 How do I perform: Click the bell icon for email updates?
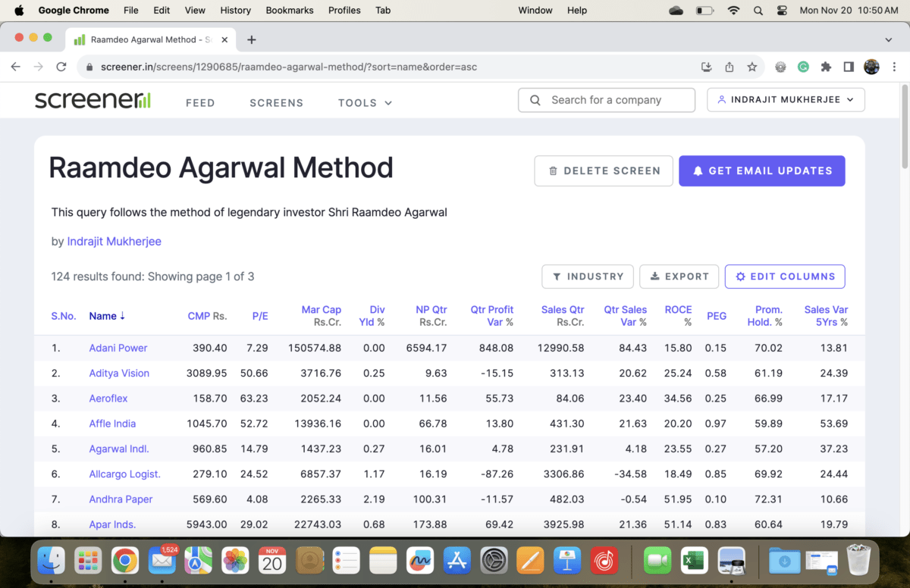(698, 170)
